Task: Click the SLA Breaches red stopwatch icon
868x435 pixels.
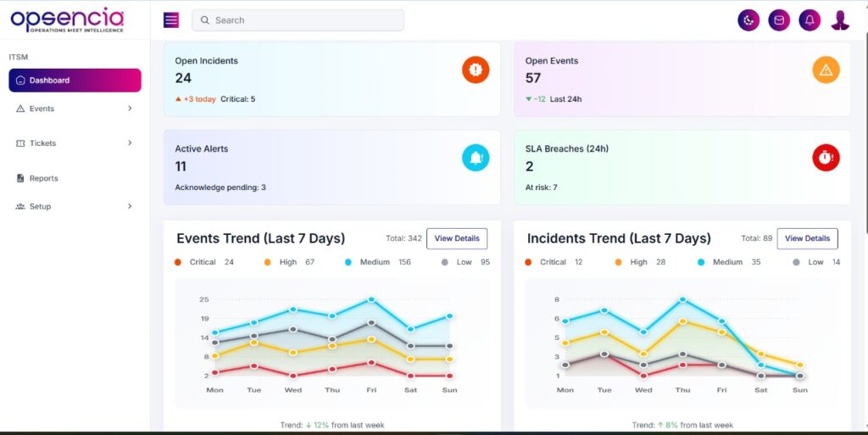Action: [826, 158]
